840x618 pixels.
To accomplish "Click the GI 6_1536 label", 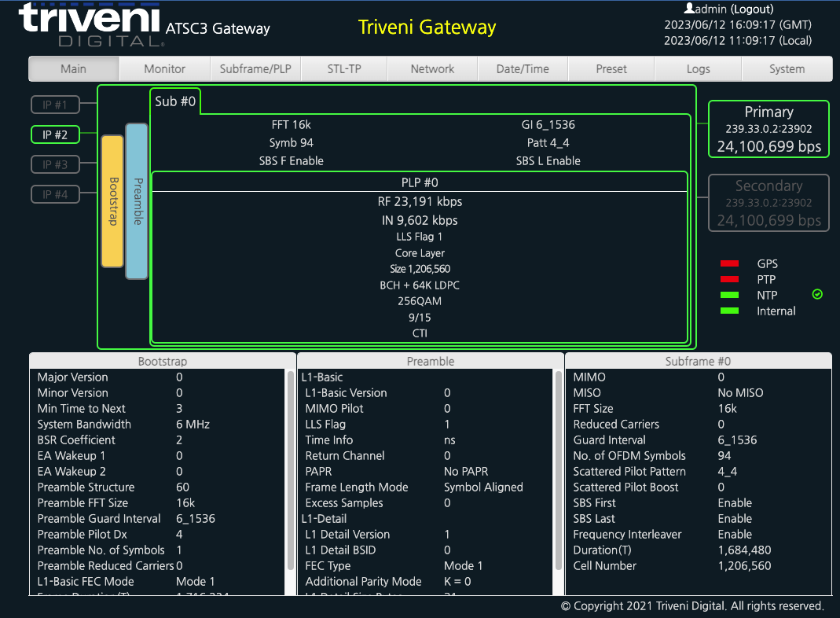I will coord(548,125).
